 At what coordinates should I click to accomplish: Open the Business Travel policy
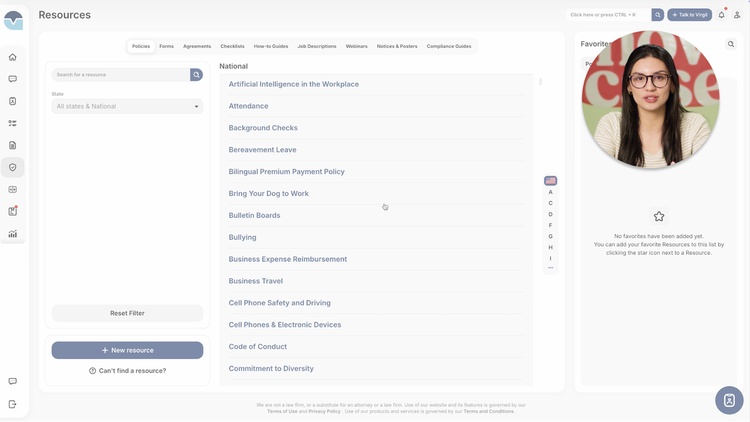click(x=255, y=281)
